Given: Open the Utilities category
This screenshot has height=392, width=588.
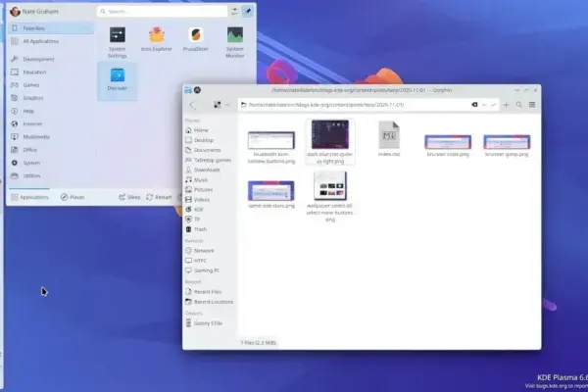Looking at the screenshot, I should (51, 175).
